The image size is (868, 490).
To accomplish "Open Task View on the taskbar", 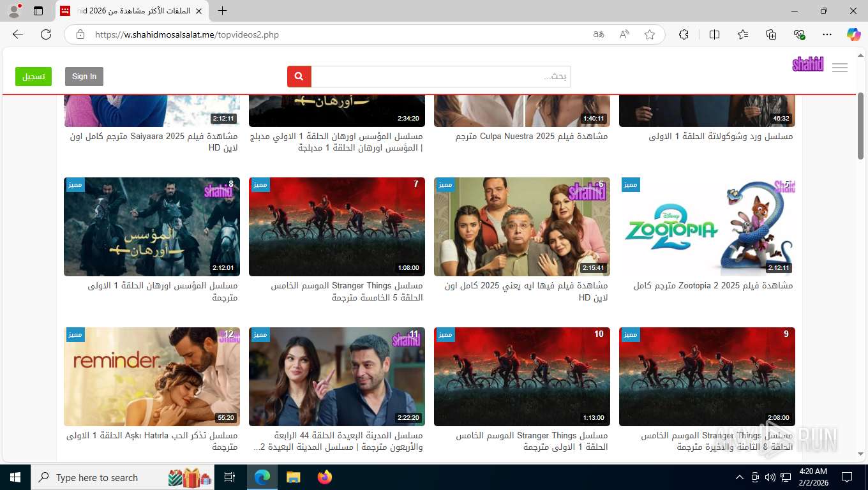I will coord(230,477).
